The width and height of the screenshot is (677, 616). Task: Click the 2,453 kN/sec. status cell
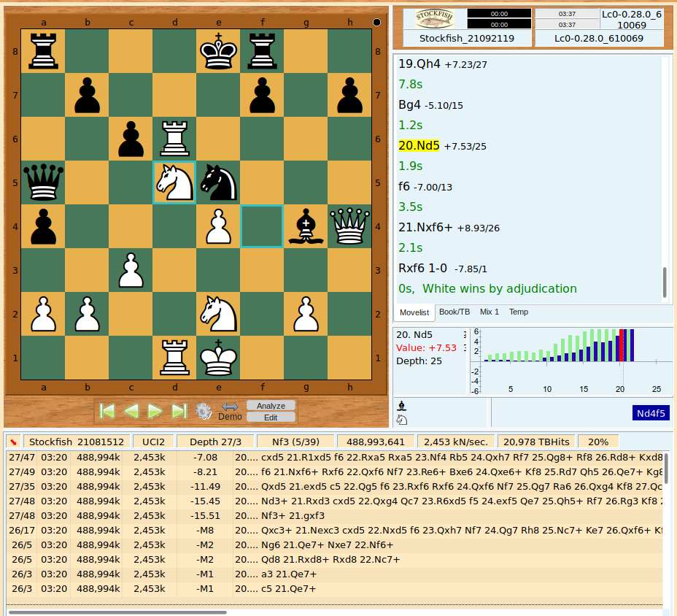(456, 442)
